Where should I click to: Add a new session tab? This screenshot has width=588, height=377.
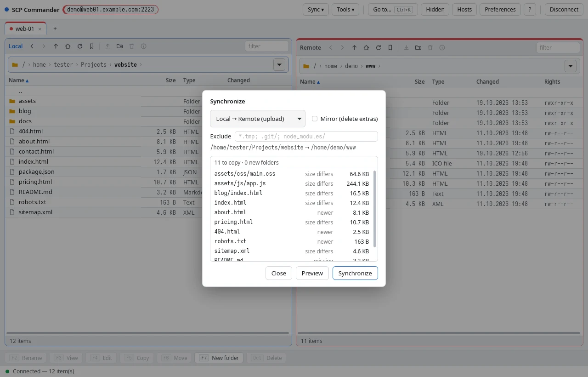(55, 29)
